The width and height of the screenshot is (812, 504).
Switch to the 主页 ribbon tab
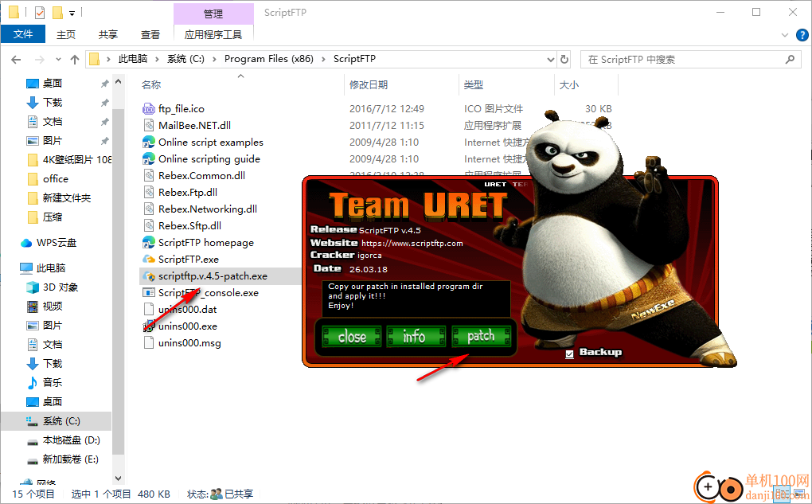tap(66, 34)
